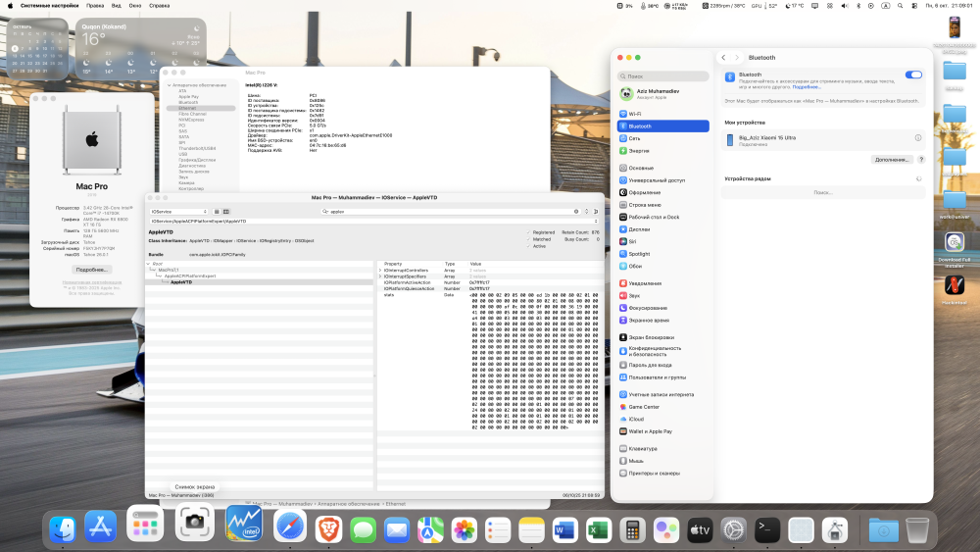
Task: Click the Дополнения… button
Action: coord(892,160)
